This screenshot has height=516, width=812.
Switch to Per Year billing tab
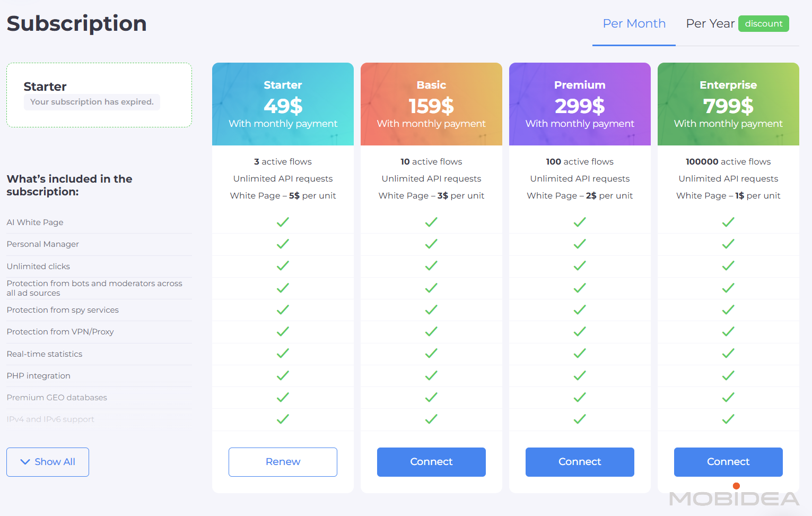coord(710,24)
